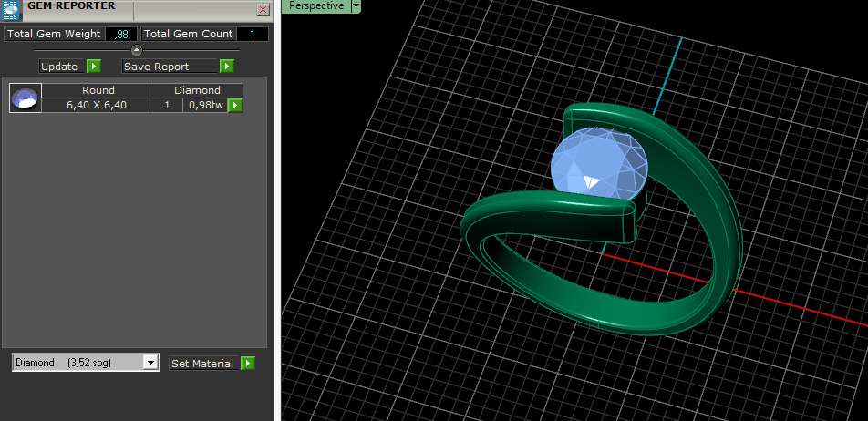868x421 pixels.
Task: Click the Round shape cell
Action: [96, 91]
